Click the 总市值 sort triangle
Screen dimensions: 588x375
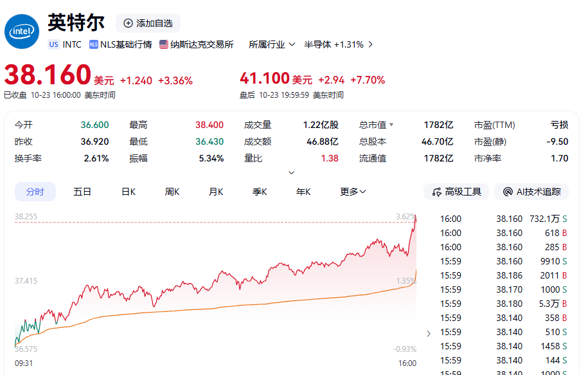tap(393, 125)
